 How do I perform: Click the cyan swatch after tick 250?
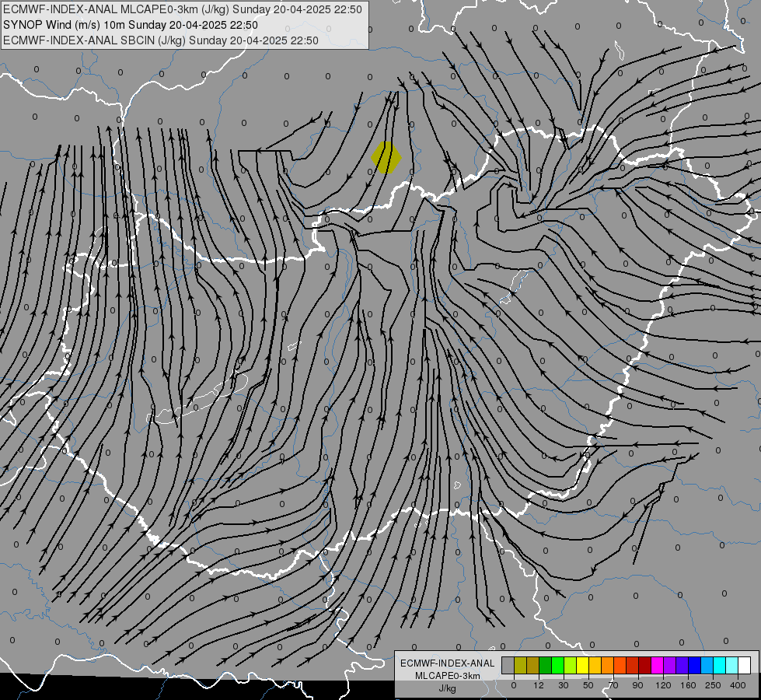(720, 665)
